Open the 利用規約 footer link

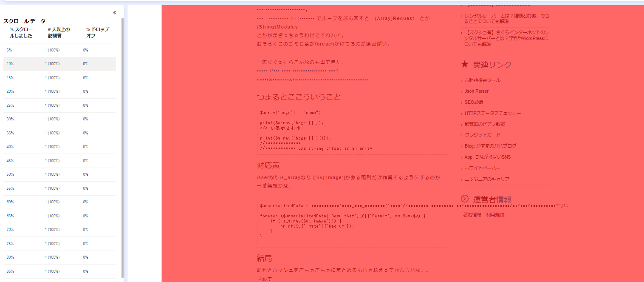pos(495,215)
